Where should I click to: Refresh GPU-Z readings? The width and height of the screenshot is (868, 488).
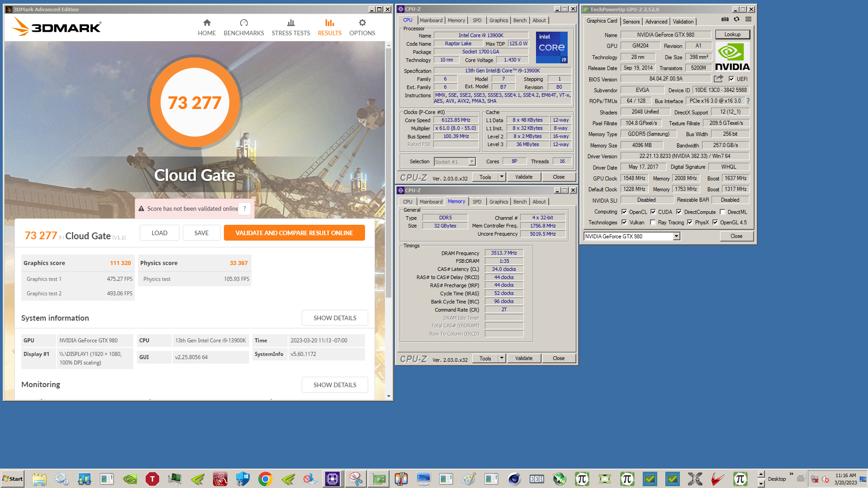(737, 19)
